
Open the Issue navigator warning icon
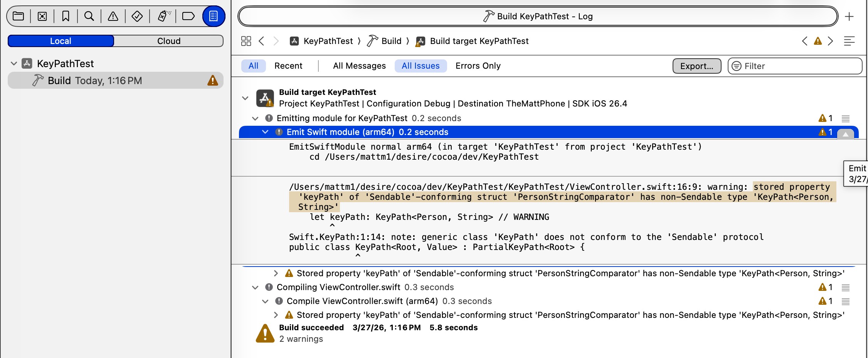pyautogui.click(x=113, y=16)
